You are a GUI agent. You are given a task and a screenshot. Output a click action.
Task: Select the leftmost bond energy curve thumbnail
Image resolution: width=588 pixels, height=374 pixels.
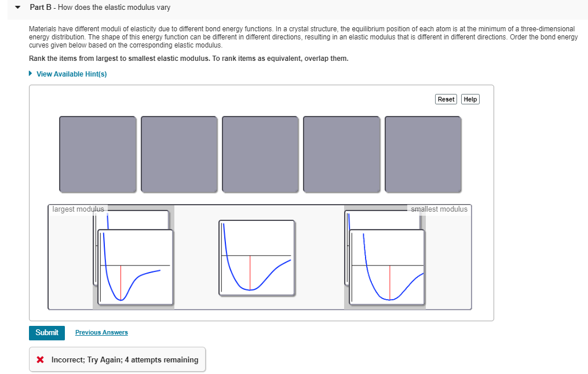133,266
